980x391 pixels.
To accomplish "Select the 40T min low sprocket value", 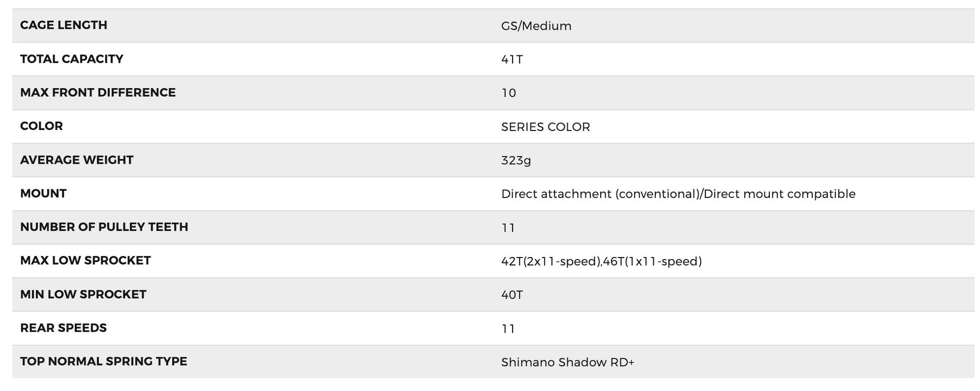I will point(512,295).
